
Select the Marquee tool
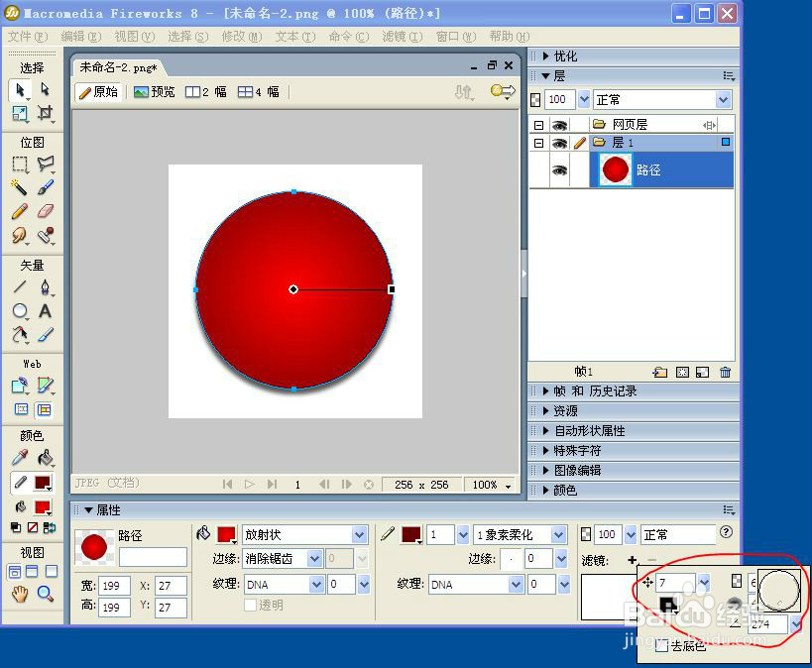click(x=20, y=165)
